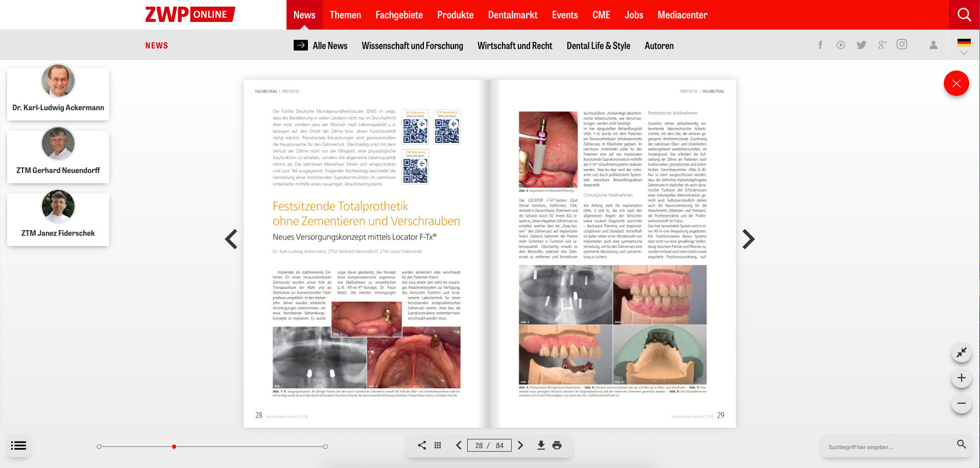Jump to the end of page slider
980x468 pixels.
[325, 447]
